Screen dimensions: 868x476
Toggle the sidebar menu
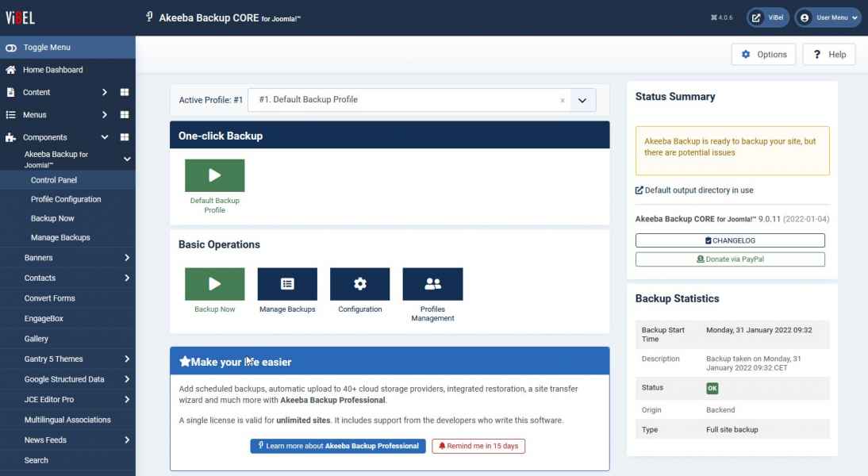pos(67,48)
